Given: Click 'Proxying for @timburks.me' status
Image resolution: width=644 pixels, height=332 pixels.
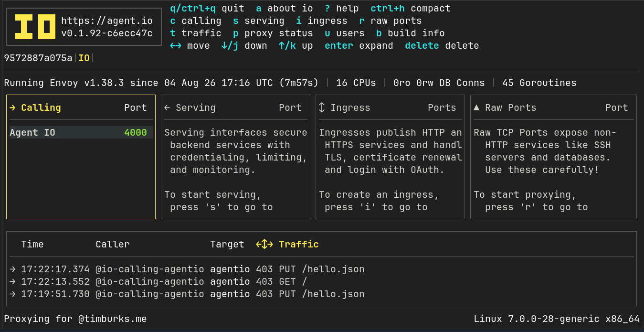Looking at the screenshot, I should click(75, 319).
